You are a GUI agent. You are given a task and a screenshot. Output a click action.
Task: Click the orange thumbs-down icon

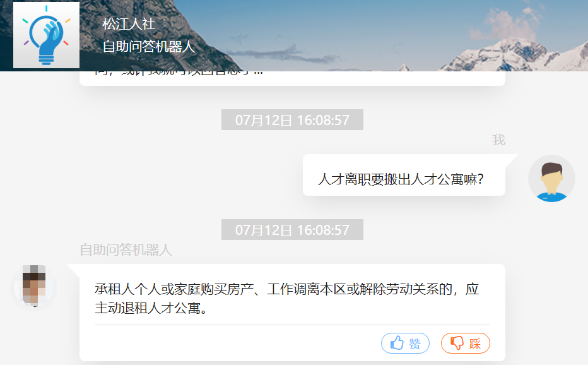pos(457,343)
